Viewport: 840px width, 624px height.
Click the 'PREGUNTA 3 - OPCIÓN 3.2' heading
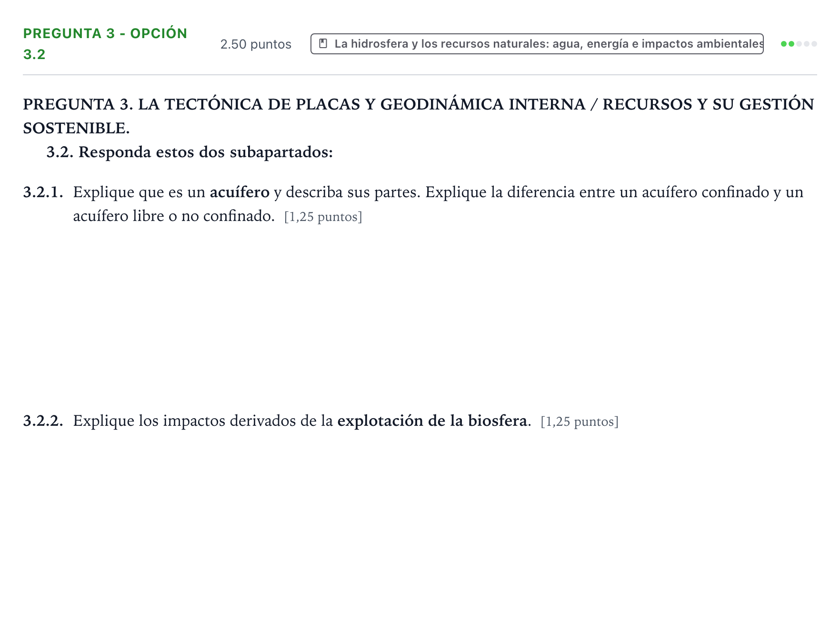(105, 44)
